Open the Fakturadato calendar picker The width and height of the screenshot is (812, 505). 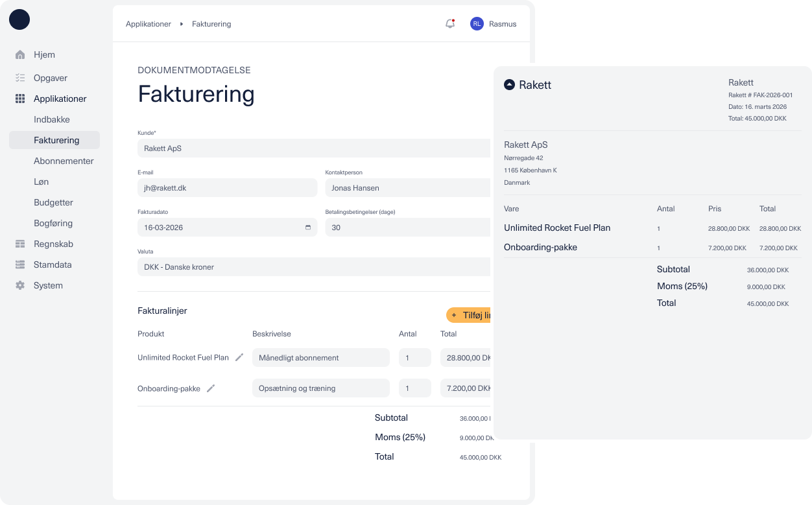[x=307, y=228]
